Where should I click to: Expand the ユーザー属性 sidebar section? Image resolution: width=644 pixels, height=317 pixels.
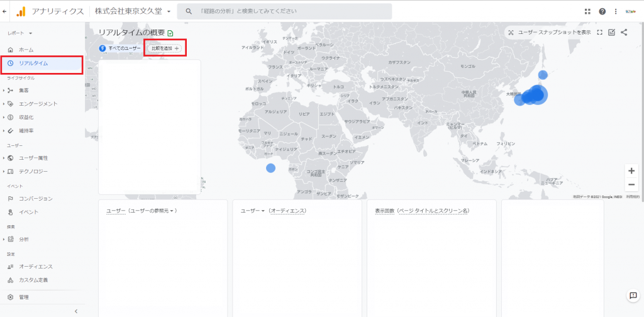(x=33, y=158)
